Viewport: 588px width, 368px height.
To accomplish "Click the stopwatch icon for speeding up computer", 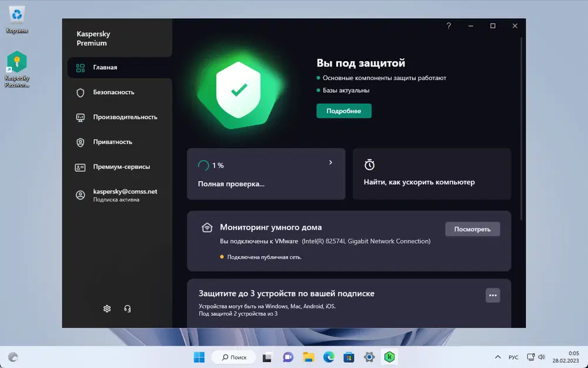I will (x=369, y=165).
